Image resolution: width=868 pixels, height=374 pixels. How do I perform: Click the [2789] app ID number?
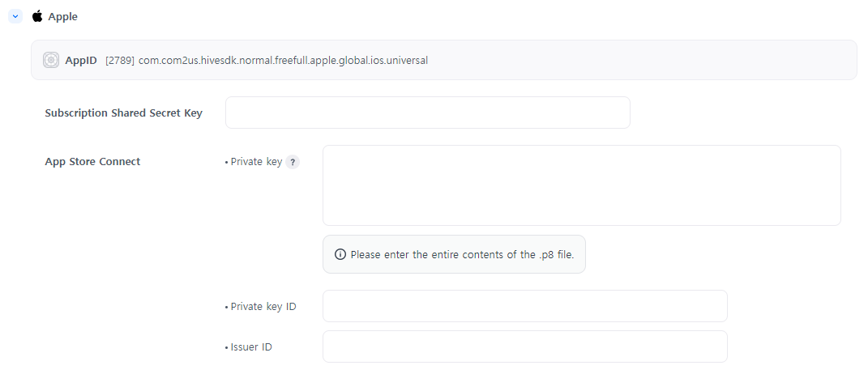tap(120, 60)
